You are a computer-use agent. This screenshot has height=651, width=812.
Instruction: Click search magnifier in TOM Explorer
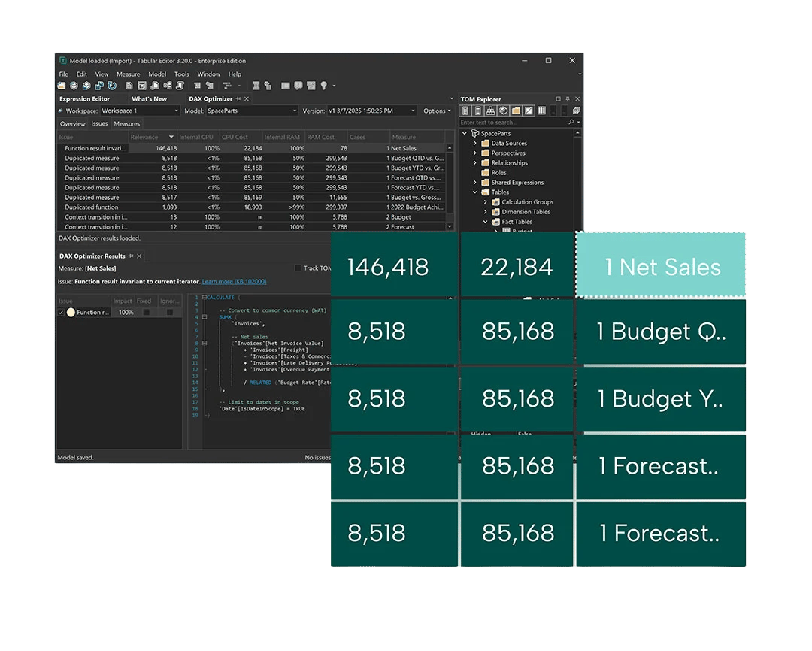pos(571,123)
